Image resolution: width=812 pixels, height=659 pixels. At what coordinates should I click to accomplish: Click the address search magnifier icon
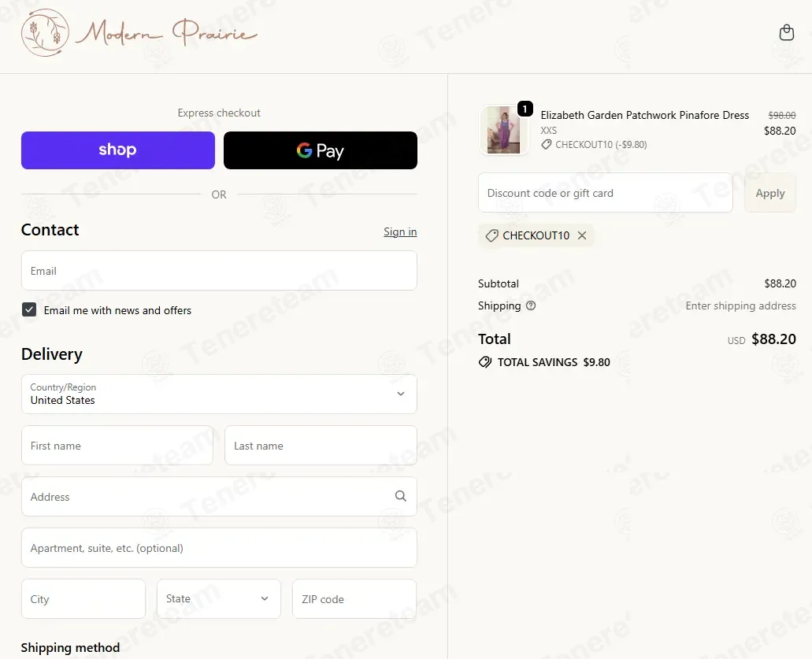point(400,496)
